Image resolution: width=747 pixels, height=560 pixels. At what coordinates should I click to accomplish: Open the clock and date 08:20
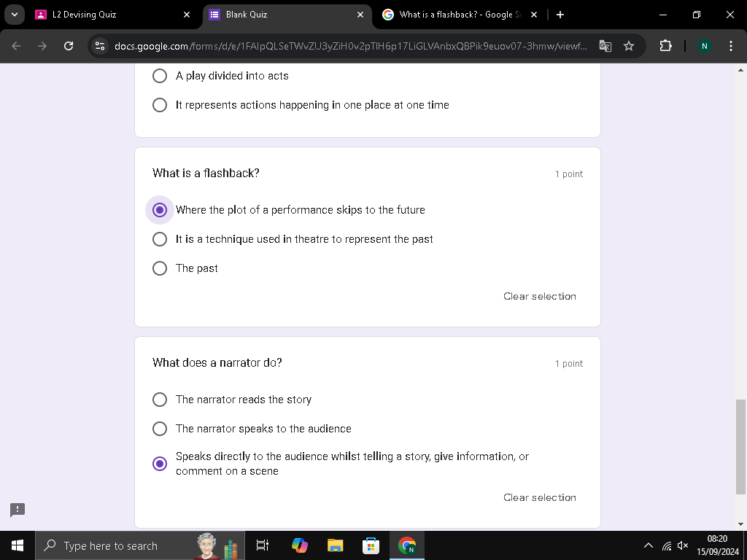718,545
